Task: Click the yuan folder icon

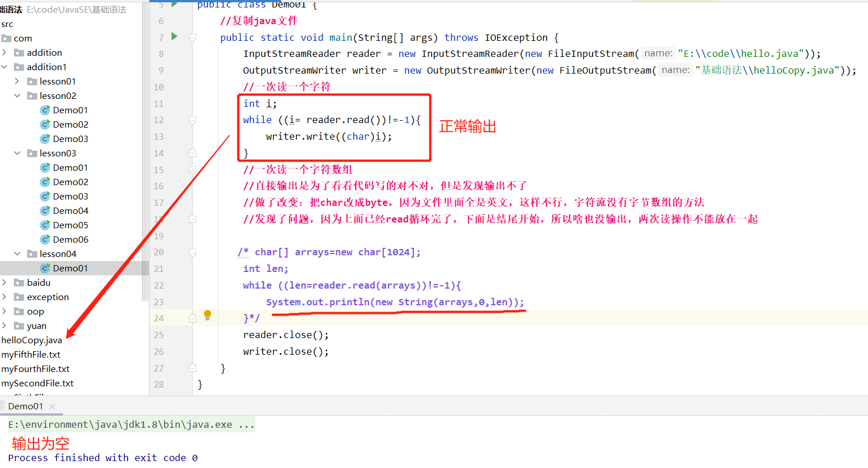Action: pyautogui.click(x=19, y=325)
